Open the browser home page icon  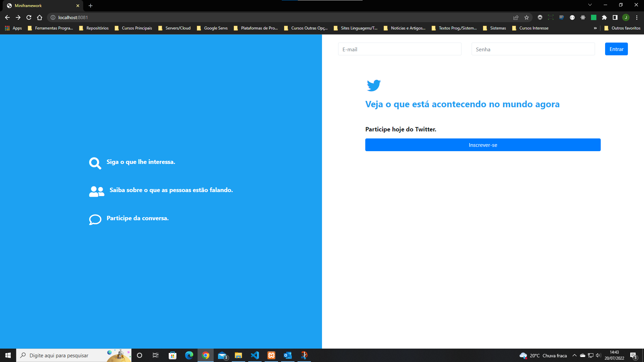(40, 17)
